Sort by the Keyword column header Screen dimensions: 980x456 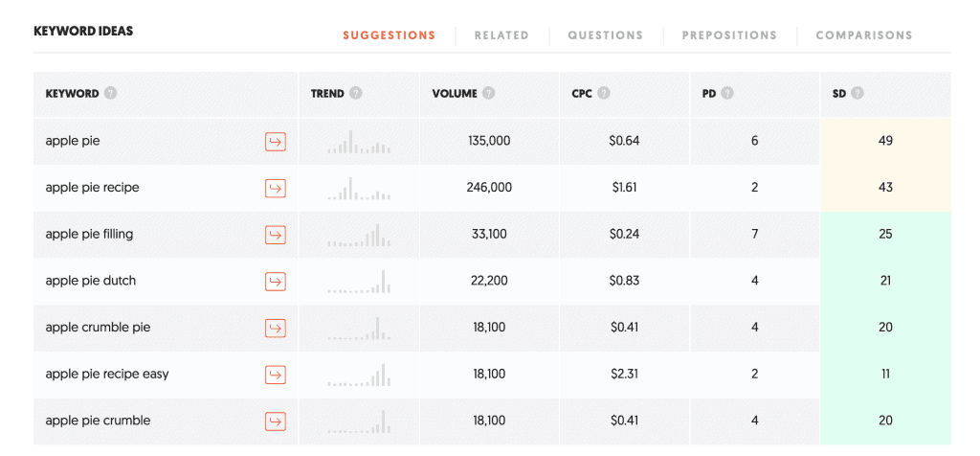[x=72, y=94]
